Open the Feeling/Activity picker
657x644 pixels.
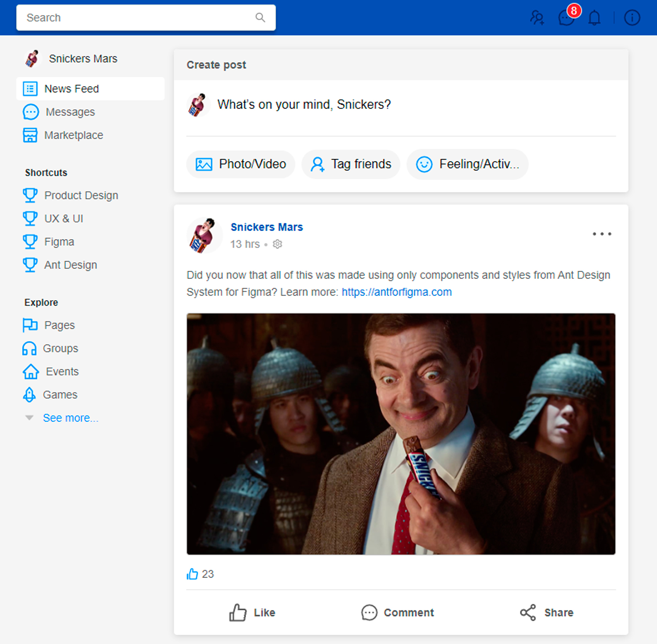pos(467,164)
